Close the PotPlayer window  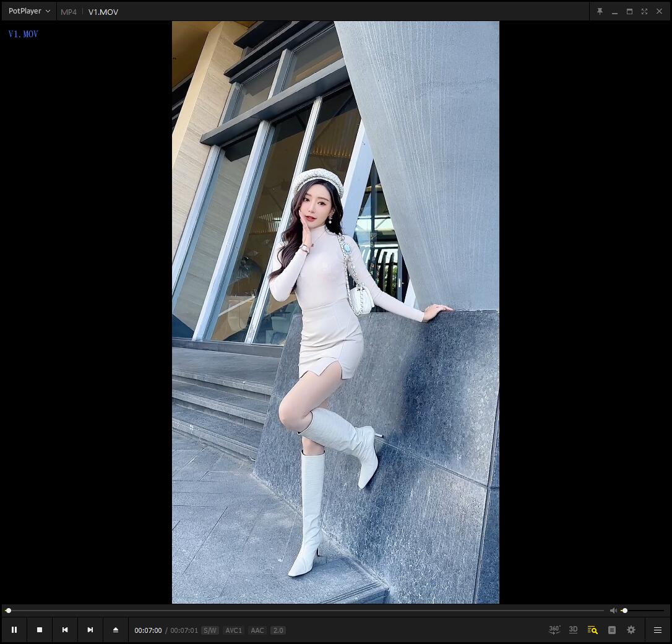coord(659,12)
